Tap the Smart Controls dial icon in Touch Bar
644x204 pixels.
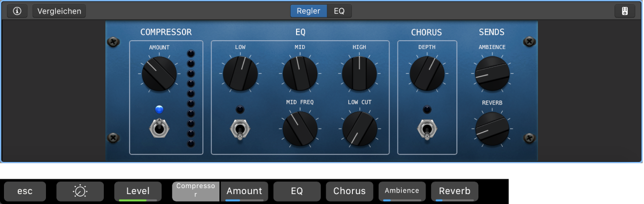coord(80,191)
